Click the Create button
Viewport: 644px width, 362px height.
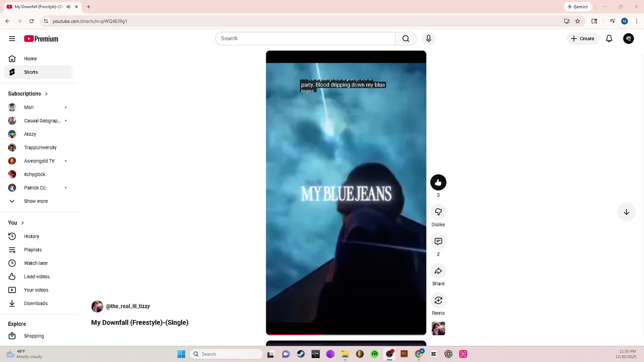coord(583,39)
